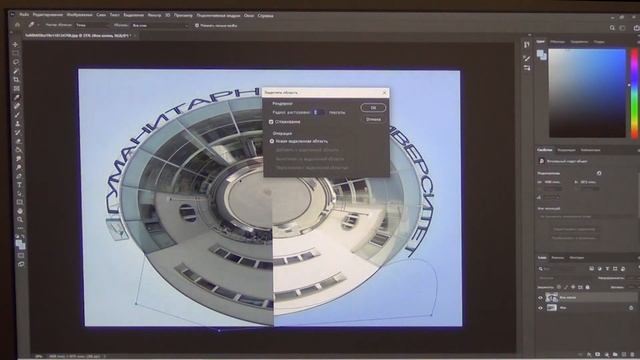Delete layer using trash icon
The width and height of the screenshot is (640, 360).
[x=631, y=355]
